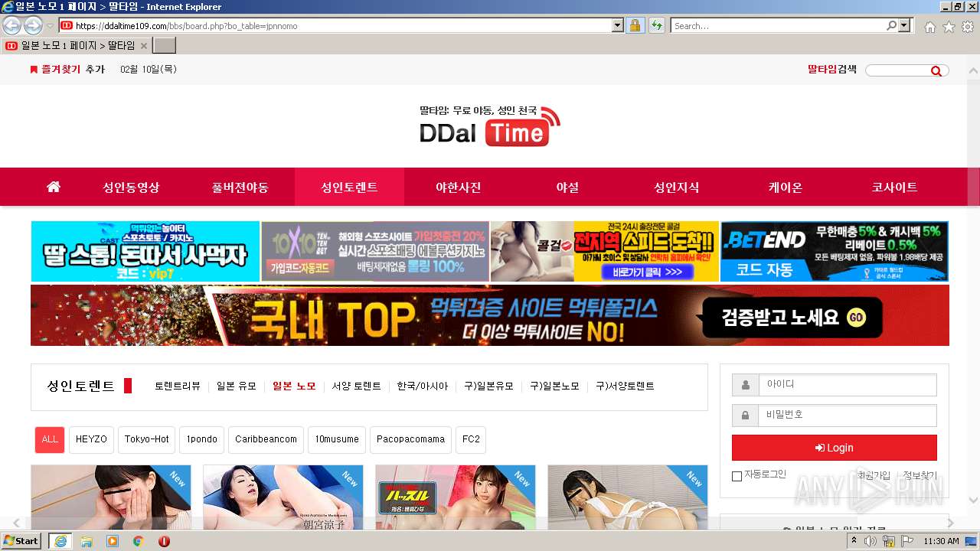Click the vertical scrollbar down arrow

[x=973, y=500]
